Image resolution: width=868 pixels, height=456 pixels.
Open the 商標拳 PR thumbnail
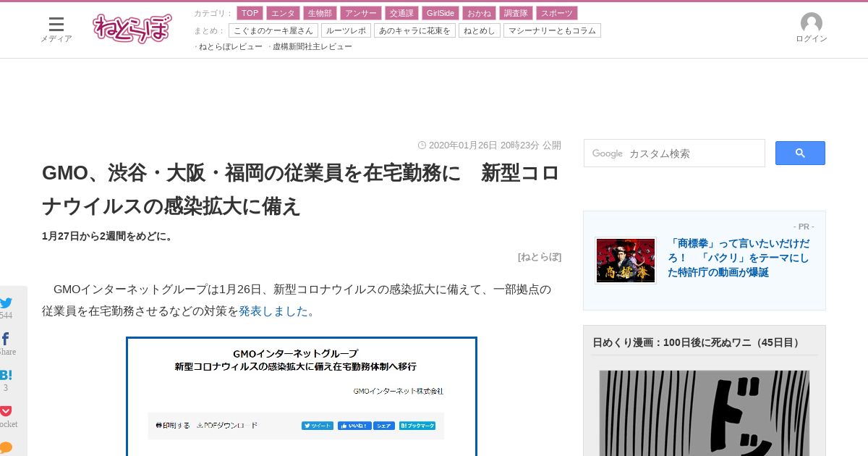626,260
